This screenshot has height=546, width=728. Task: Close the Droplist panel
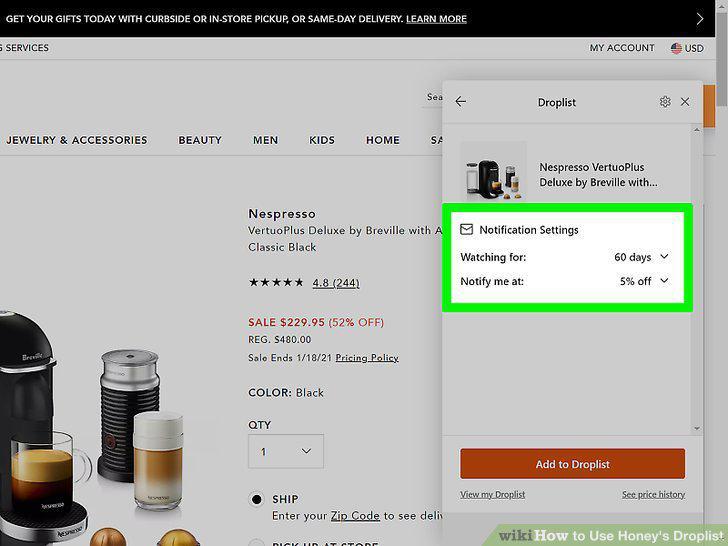(685, 102)
